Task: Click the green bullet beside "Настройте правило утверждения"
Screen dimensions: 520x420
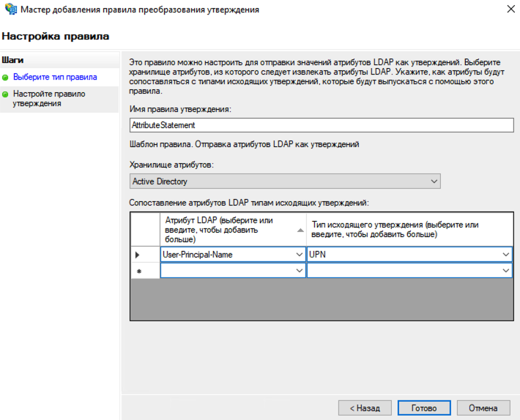Action: (x=6, y=94)
